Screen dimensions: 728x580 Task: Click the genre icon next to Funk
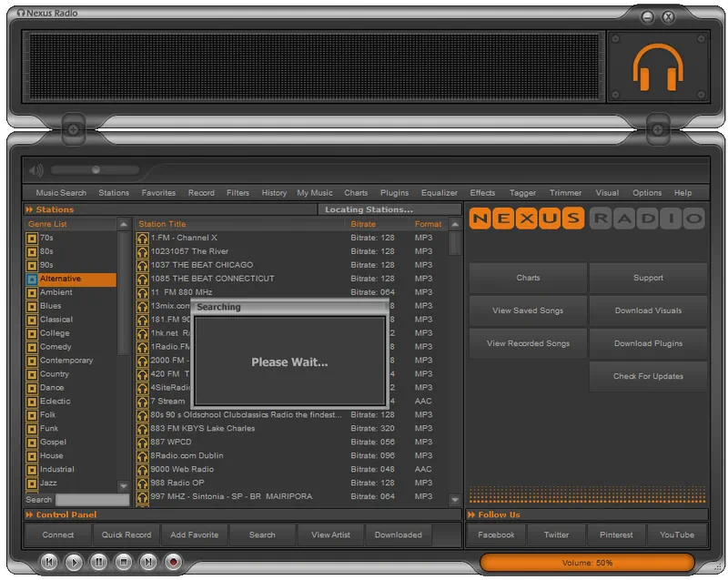click(x=32, y=429)
